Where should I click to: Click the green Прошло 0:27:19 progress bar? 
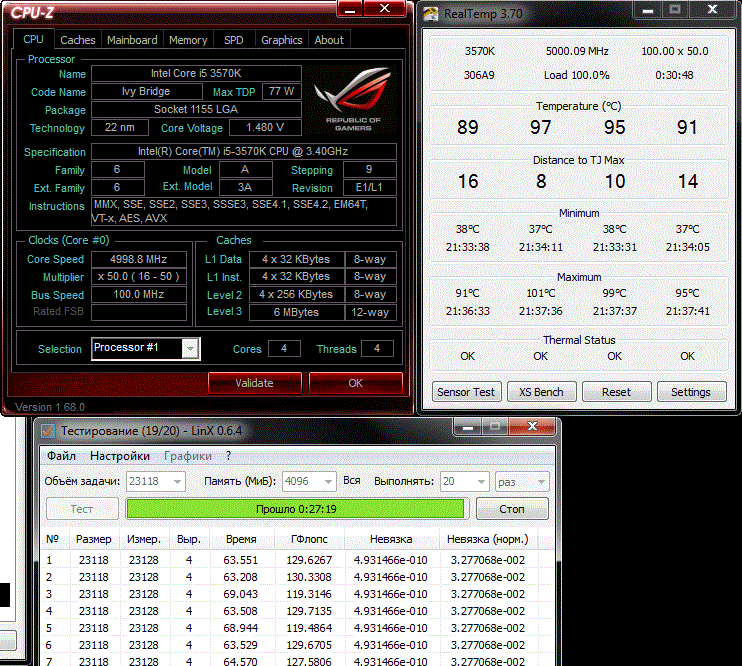(x=296, y=509)
